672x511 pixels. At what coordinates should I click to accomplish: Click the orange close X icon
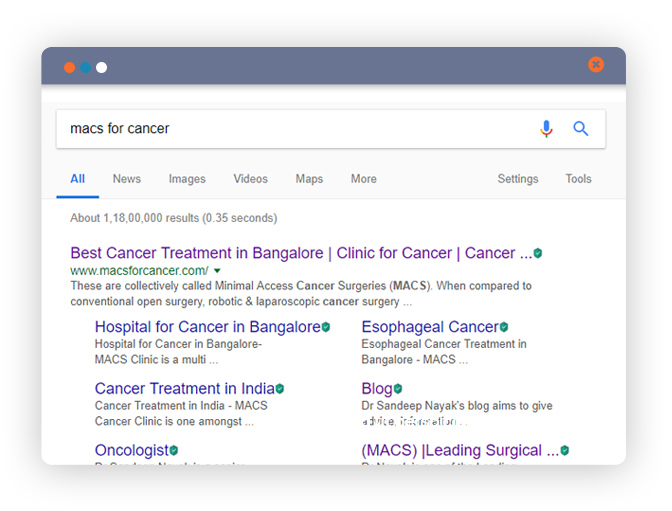596,65
